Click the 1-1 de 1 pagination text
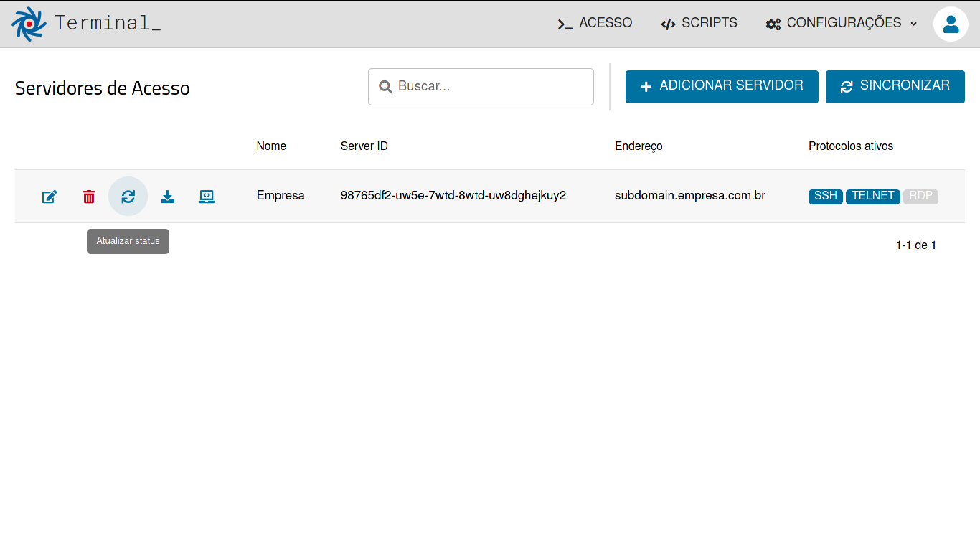 [x=916, y=245]
